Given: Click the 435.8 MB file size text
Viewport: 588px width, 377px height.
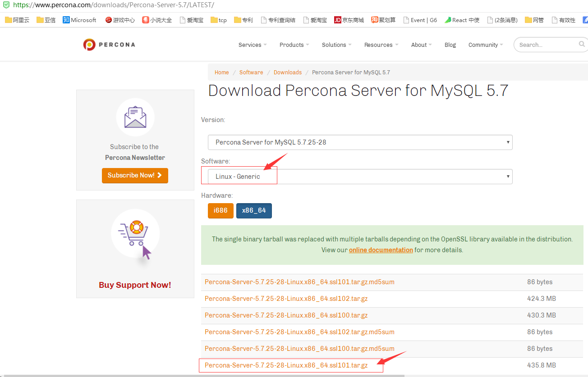Looking at the screenshot, I should click(542, 365).
